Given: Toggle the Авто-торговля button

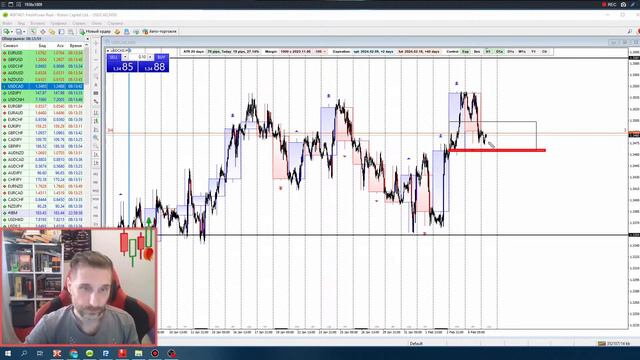Looking at the screenshot, I should pos(160,31).
